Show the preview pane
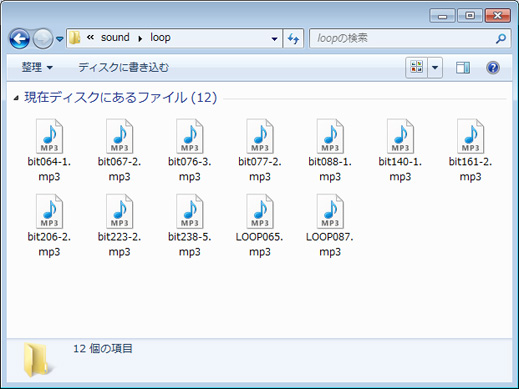This screenshot has width=519, height=389. tap(463, 68)
